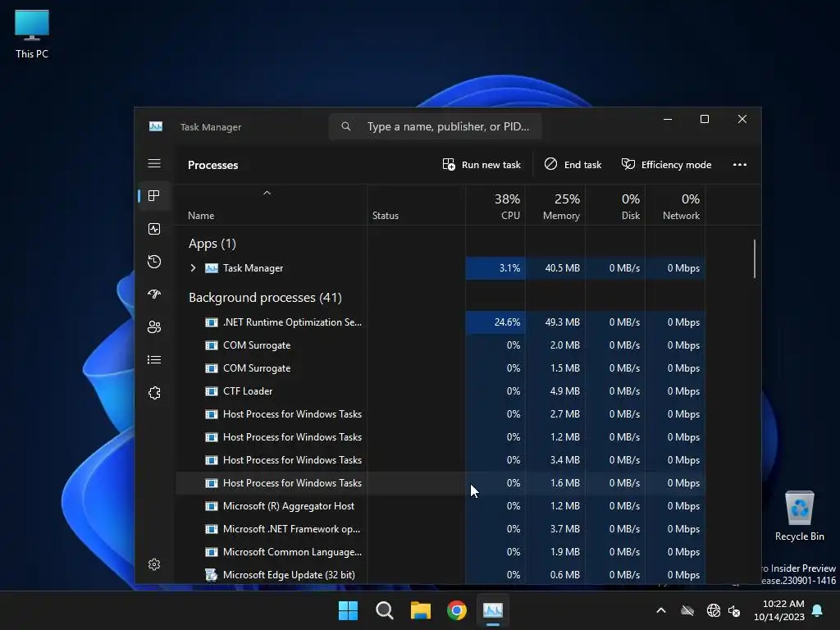Click End task button
The image size is (840, 630).
click(573, 164)
